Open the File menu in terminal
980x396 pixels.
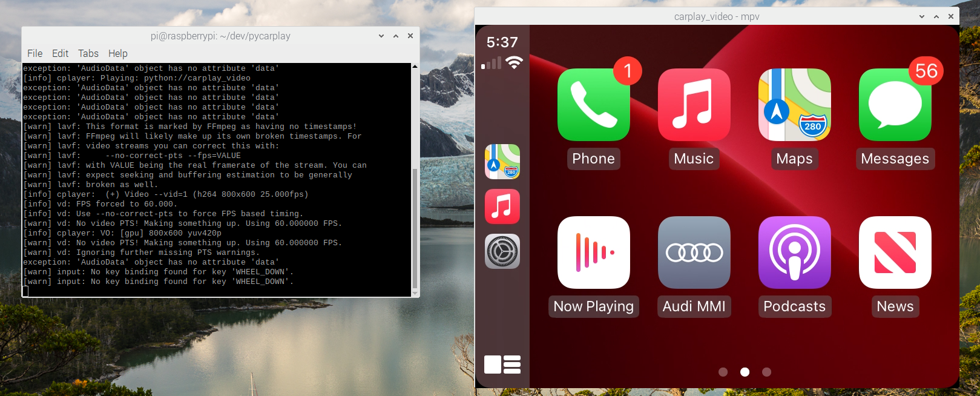point(35,53)
